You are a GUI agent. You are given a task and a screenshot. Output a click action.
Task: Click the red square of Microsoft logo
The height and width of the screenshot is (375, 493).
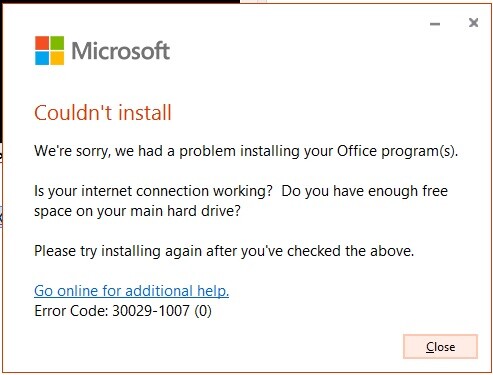click(42, 43)
